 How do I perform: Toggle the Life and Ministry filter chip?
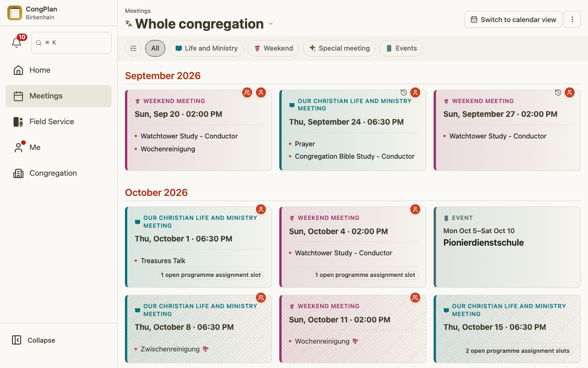(207, 48)
